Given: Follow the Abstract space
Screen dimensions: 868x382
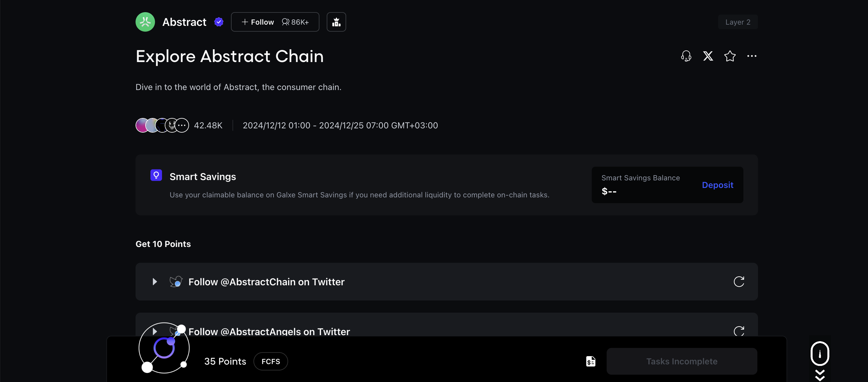Looking at the screenshot, I should [x=258, y=22].
